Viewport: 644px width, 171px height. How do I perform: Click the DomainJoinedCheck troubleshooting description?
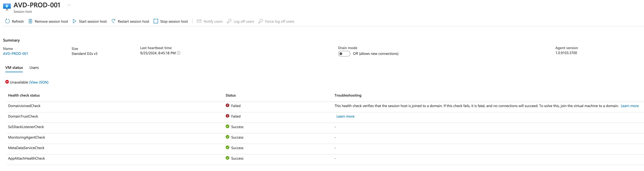477,106
